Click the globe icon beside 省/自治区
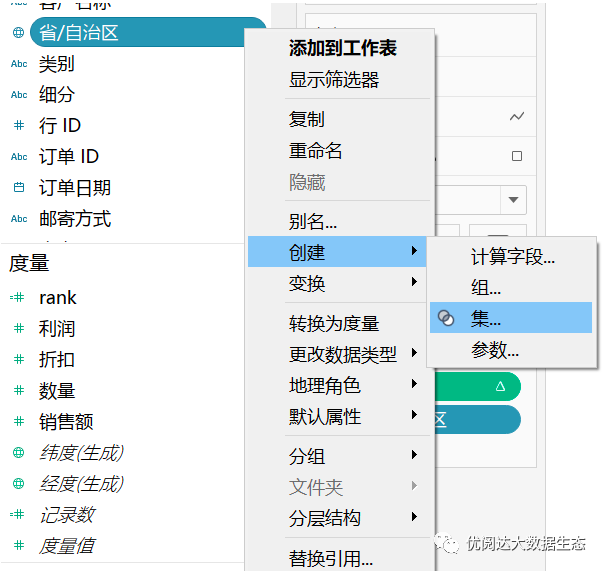 pyautogui.click(x=18, y=33)
